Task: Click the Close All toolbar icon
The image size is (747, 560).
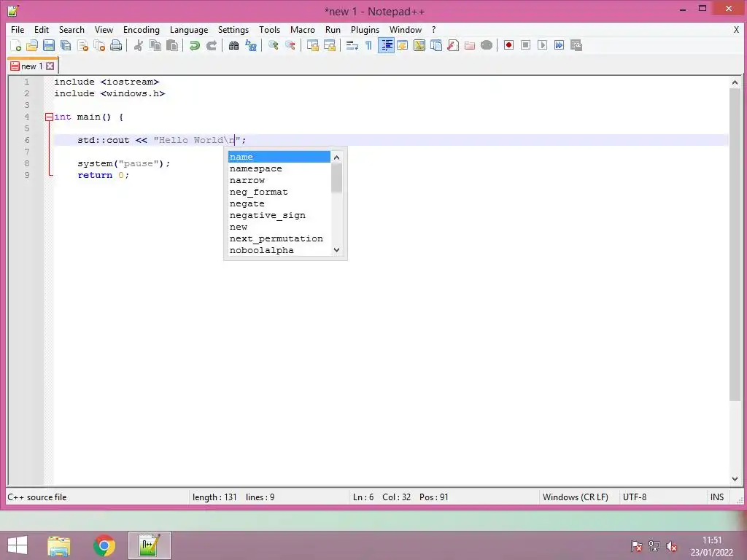Action: 99,45
